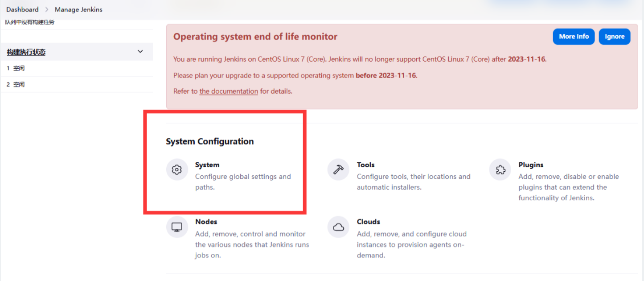Open the documentation link
The image size is (644, 281).
(x=229, y=91)
